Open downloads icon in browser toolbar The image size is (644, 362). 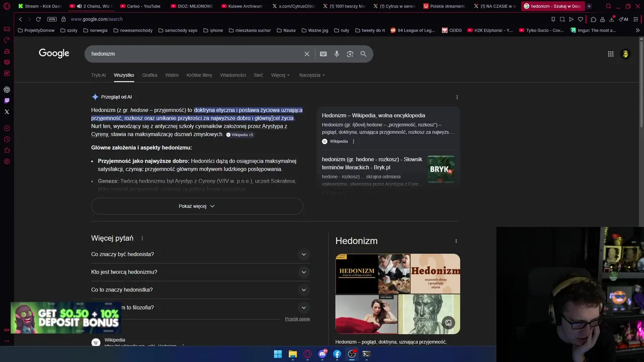(x=611, y=19)
